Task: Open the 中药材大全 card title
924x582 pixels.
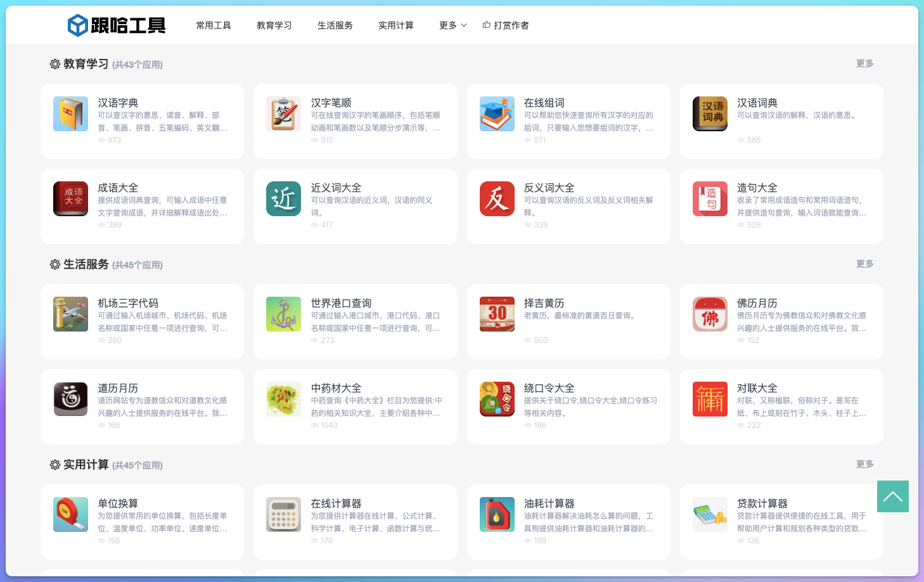Action: 336,388
